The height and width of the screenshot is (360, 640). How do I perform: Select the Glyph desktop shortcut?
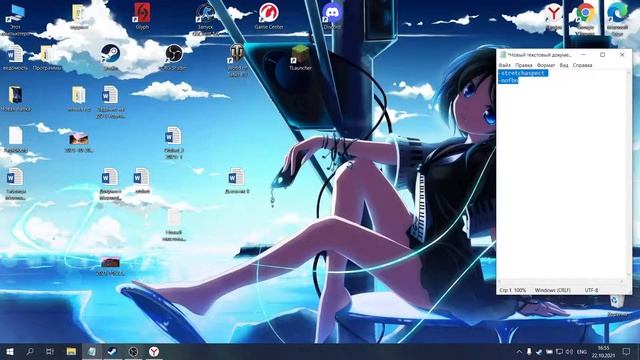coord(142,16)
